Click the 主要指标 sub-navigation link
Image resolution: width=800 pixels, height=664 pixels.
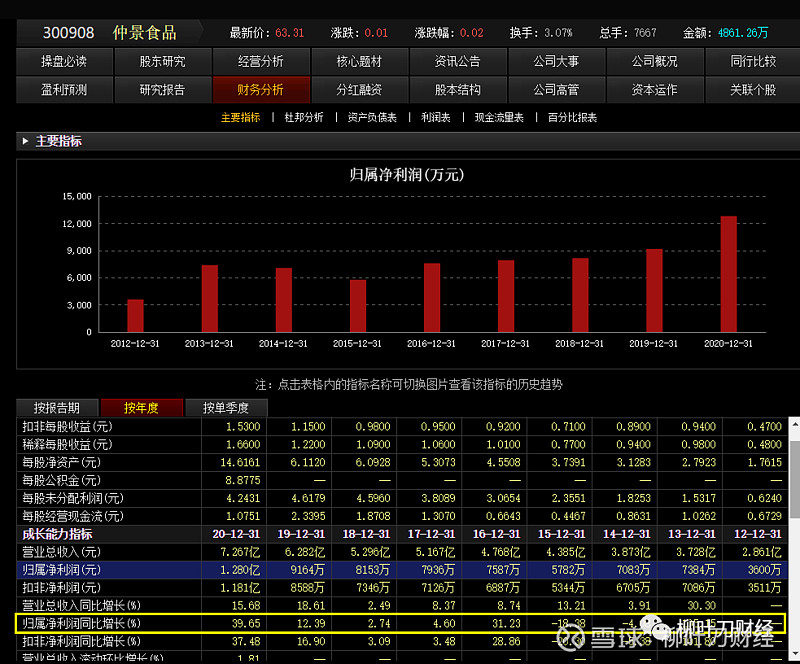[240, 117]
